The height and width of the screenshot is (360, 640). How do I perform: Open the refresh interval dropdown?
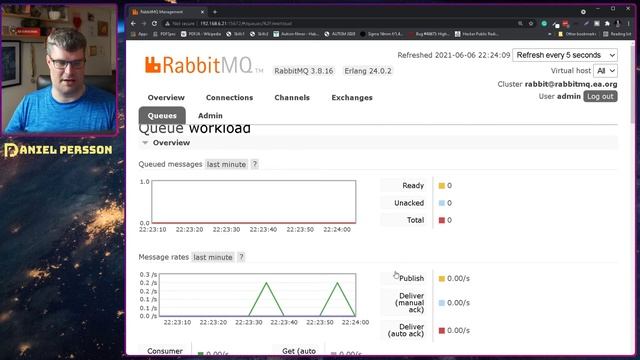[x=565, y=55]
